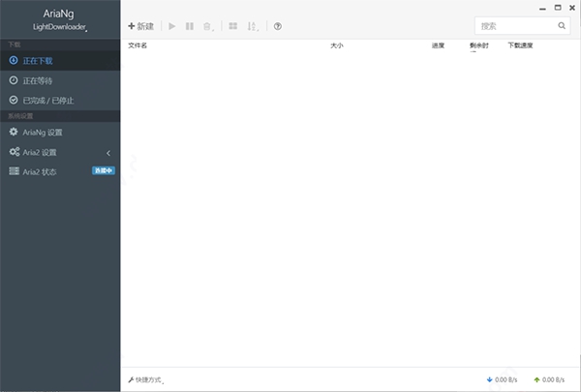
Task: Sort by 进度 column header
Action: coord(438,45)
